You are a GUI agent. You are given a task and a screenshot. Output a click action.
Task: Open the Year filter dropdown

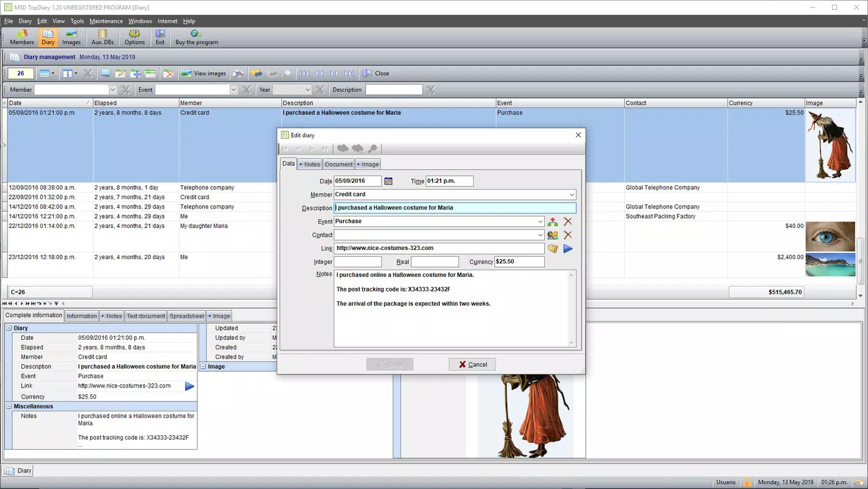coord(307,90)
